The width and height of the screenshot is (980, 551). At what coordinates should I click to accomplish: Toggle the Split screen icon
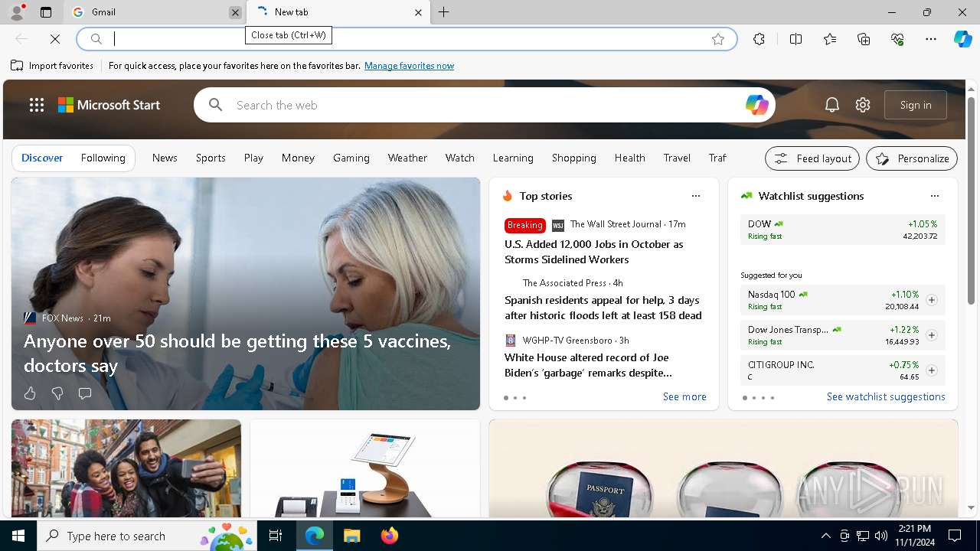pyautogui.click(x=795, y=39)
